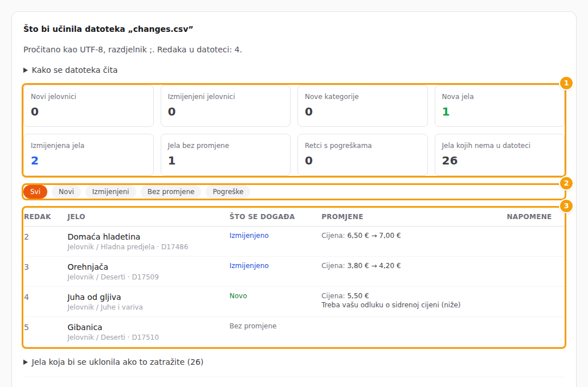Click the 'Gibanica' dish name
Image resolution: width=588 pixels, height=387 pixels.
point(85,327)
